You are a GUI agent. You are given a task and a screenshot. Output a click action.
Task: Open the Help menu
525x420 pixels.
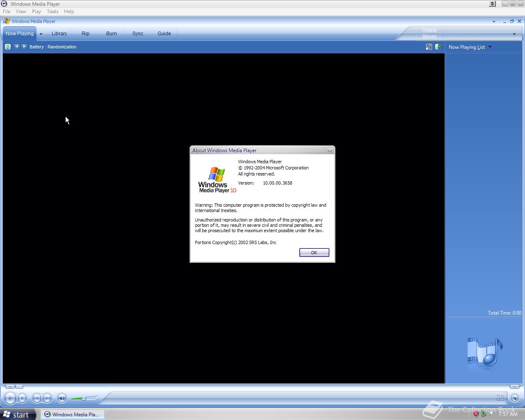69,11
